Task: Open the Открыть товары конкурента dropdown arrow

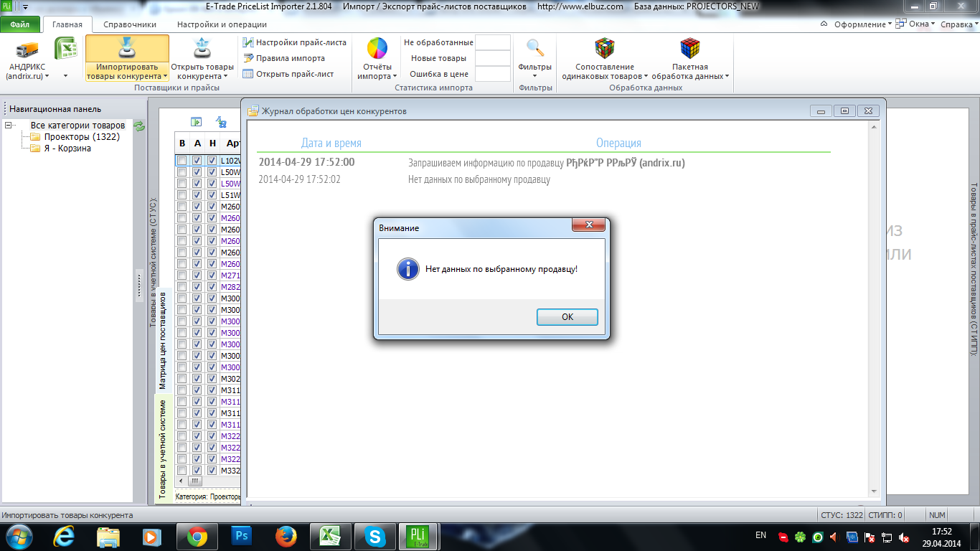Action: click(225, 76)
